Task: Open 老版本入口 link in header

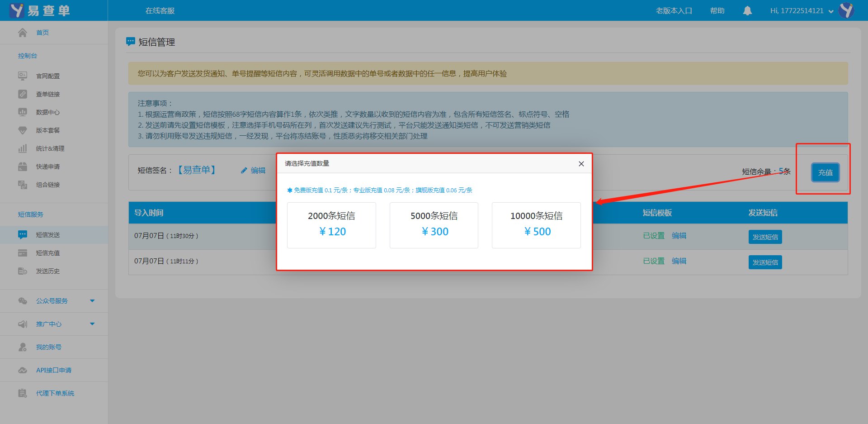Action: [x=674, y=11]
